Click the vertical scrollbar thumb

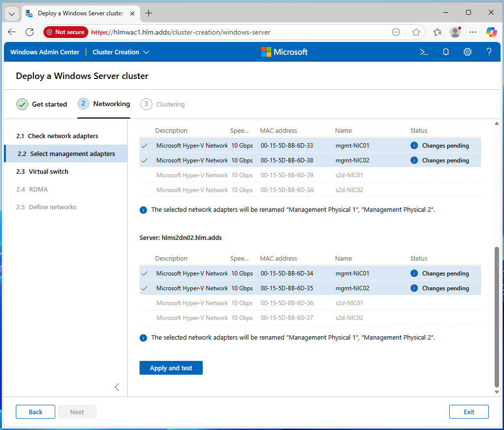(497, 316)
